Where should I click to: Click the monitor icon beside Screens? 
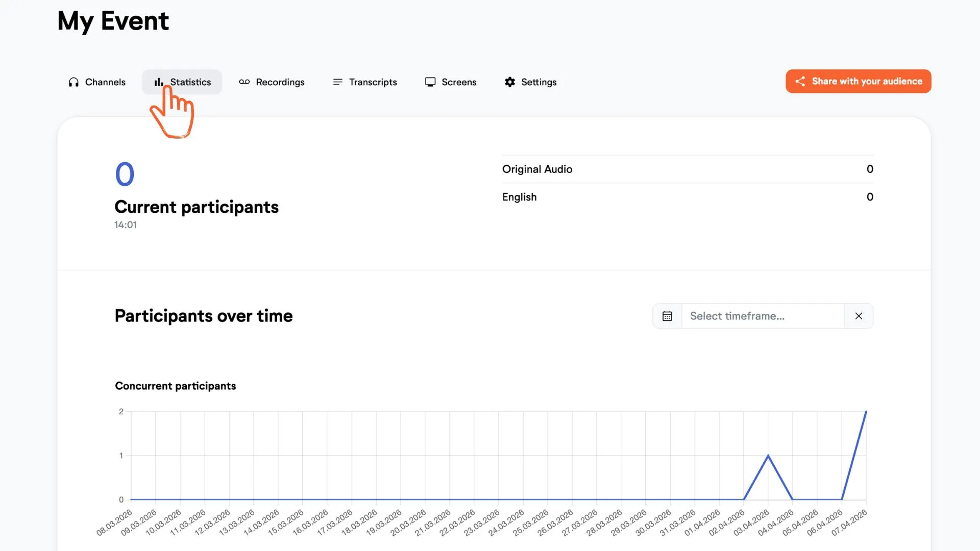coord(430,82)
